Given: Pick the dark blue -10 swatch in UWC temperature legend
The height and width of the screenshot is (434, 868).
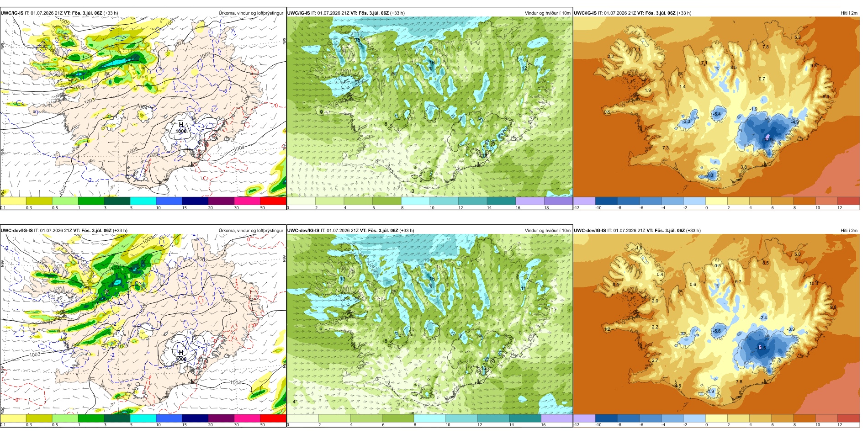Looking at the screenshot, I should 606,201.
